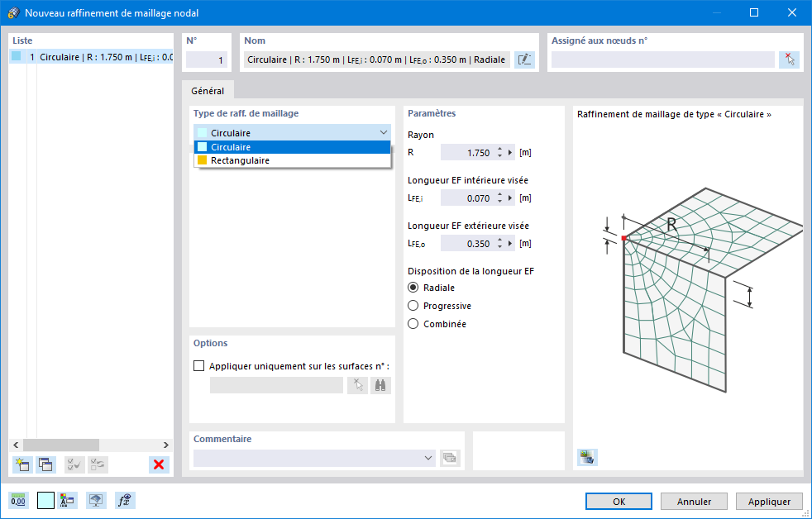The width and height of the screenshot is (812, 519).
Task: Choose Rectangulaire in the dropdown list
Action: coord(292,160)
